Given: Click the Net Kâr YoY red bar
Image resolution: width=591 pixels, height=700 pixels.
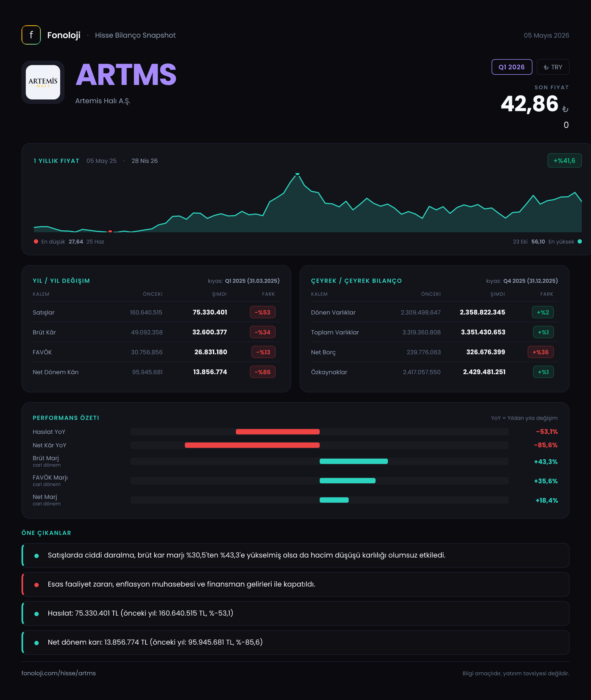Looking at the screenshot, I should point(252,445).
